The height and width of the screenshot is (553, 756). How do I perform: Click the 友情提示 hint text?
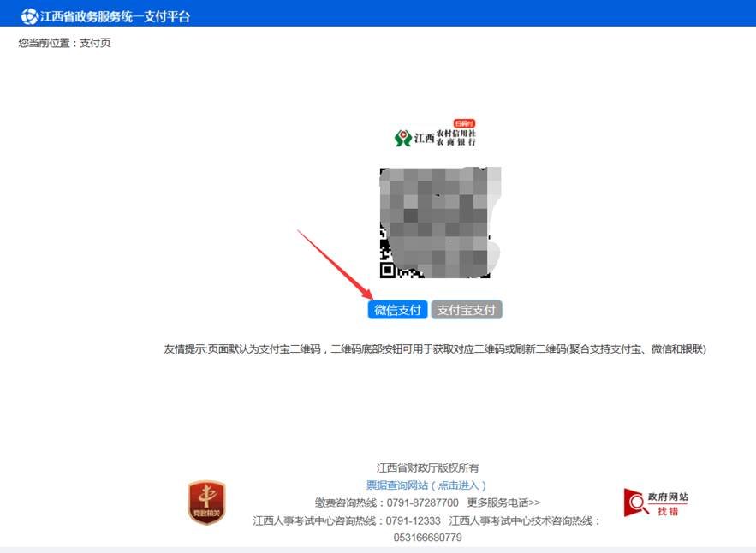(x=435, y=349)
